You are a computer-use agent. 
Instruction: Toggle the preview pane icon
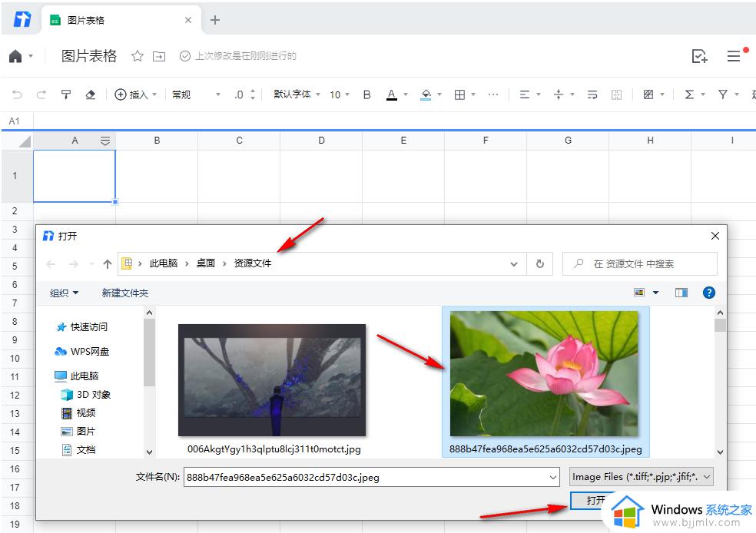pyautogui.click(x=681, y=293)
